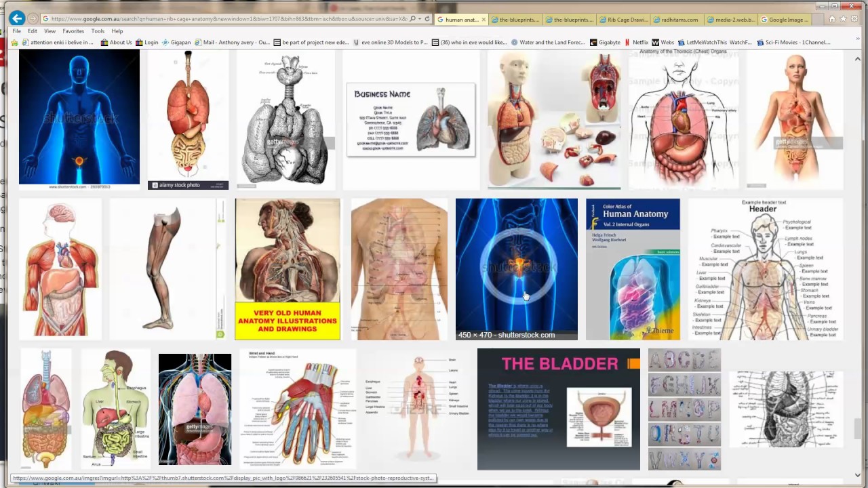This screenshot has width=868, height=488.
Task: Switch to the 'Rib Cage Drawi...' tab
Action: [x=623, y=20]
